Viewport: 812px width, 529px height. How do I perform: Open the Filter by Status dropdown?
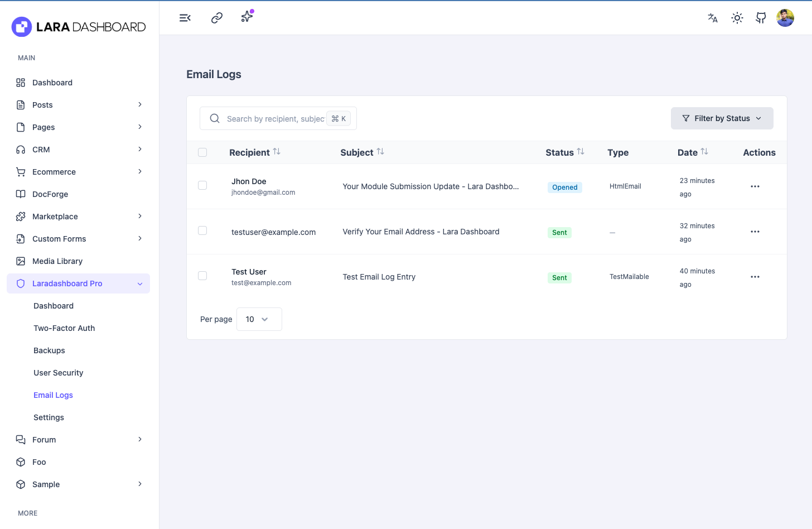tap(722, 118)
